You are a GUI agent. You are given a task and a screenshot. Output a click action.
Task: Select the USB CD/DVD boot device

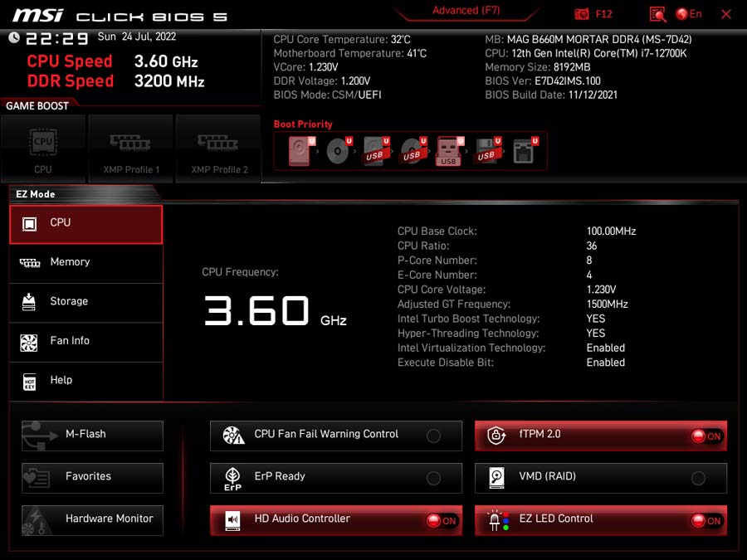413,151
